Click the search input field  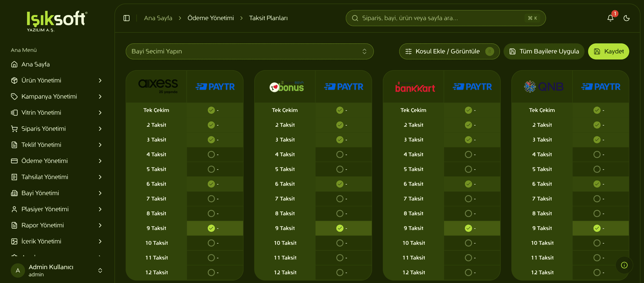(445, 18)
